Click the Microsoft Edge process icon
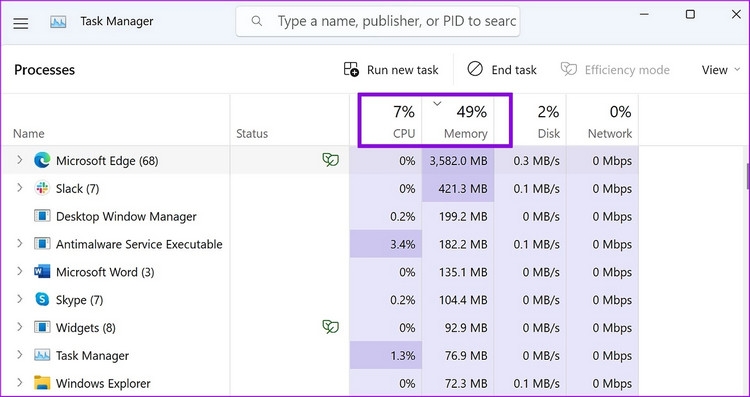 point(42,161)
